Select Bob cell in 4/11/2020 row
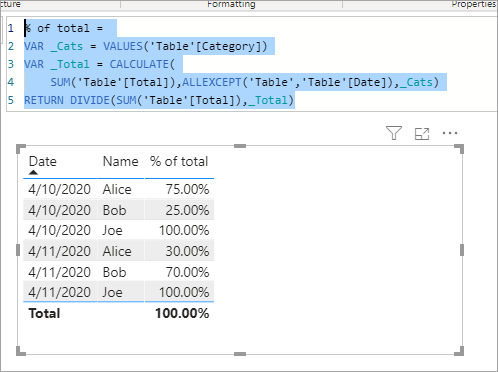This screenshot has height=372, width=498. (x=114, y=272)
